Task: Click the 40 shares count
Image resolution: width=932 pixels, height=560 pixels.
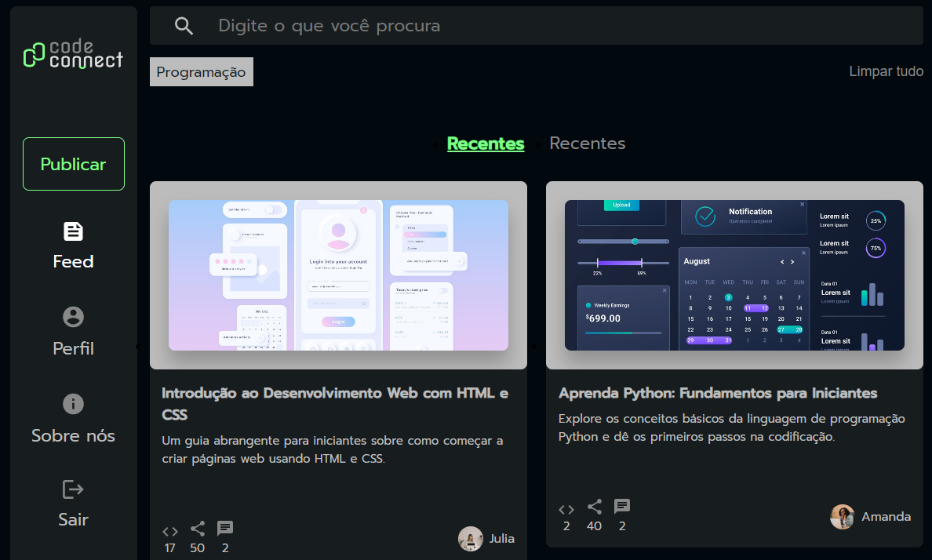Action: pos(594,526)
